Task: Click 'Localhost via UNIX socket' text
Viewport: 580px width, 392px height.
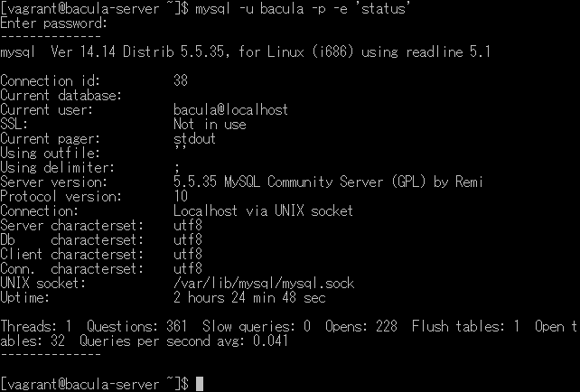Action: [x=263, y=210]
